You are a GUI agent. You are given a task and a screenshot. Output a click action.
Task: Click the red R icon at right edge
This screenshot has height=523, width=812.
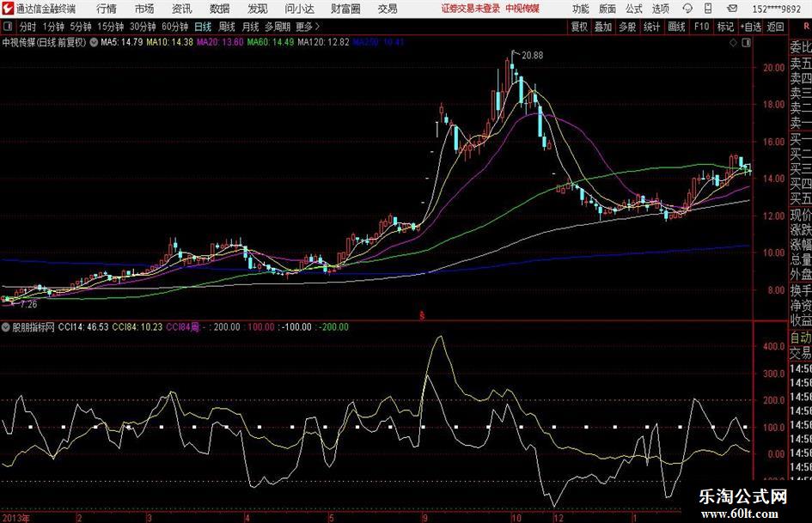click(806, 26)
